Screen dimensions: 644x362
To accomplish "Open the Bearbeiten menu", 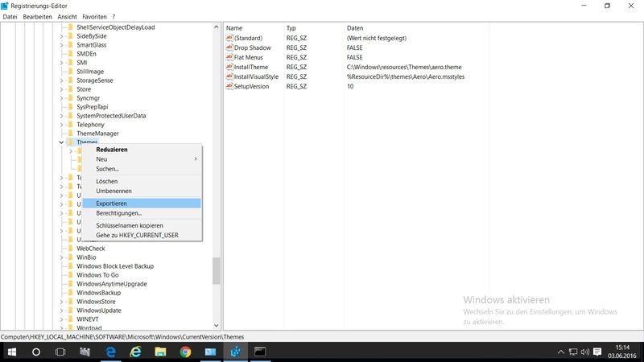I will coord(37,17).
